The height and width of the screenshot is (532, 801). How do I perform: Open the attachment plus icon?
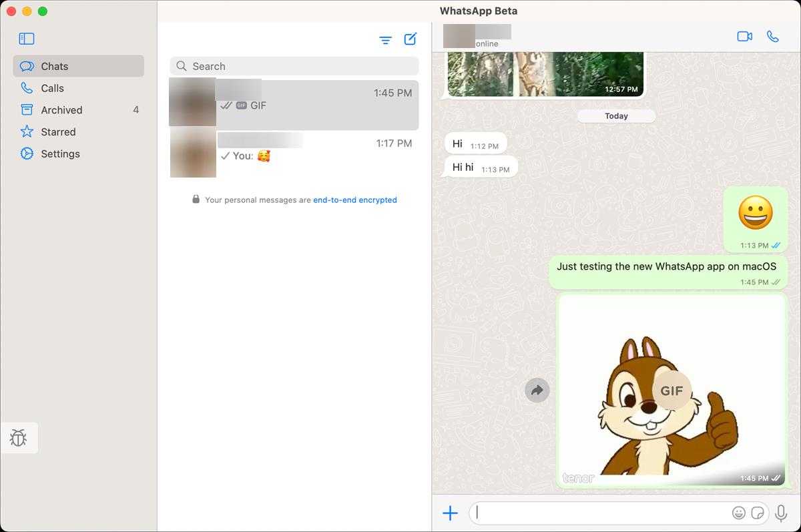click(x=451, y=513)
